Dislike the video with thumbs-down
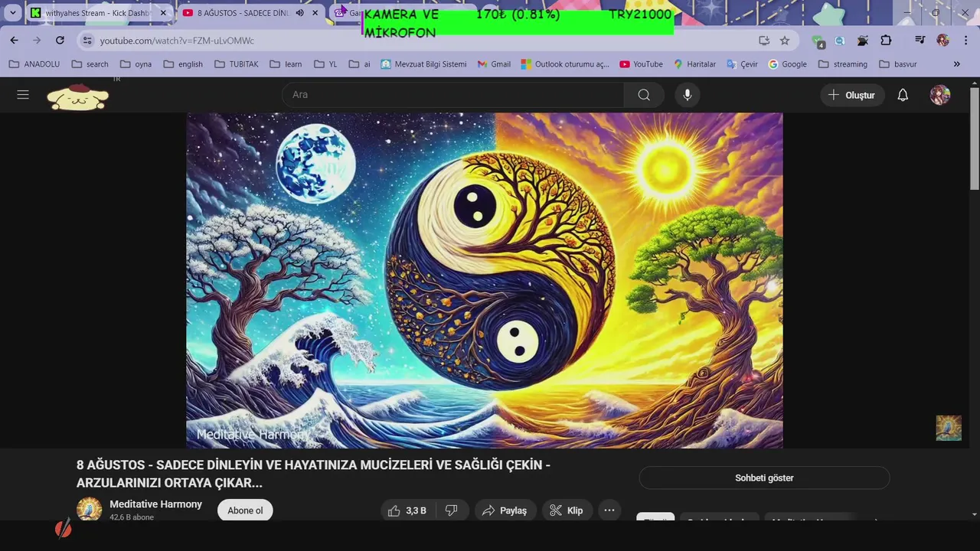This screenshot has height=551, width=980. tap(452, 510)
